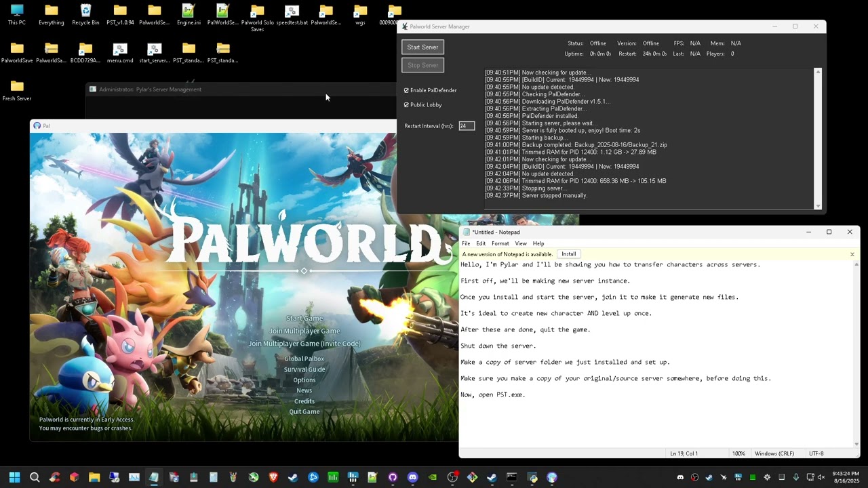Click the "Now, open PST.exe." line in Notepad

click(x=493, y=394)
